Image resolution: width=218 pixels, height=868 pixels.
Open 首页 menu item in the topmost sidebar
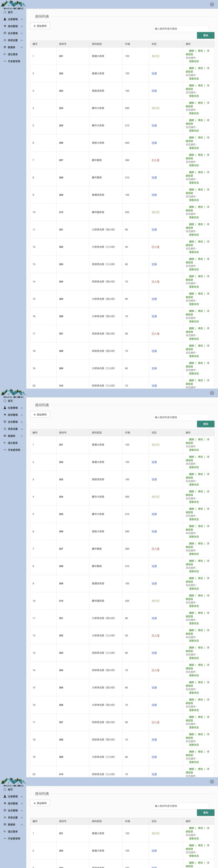click(x=10, y=12)
